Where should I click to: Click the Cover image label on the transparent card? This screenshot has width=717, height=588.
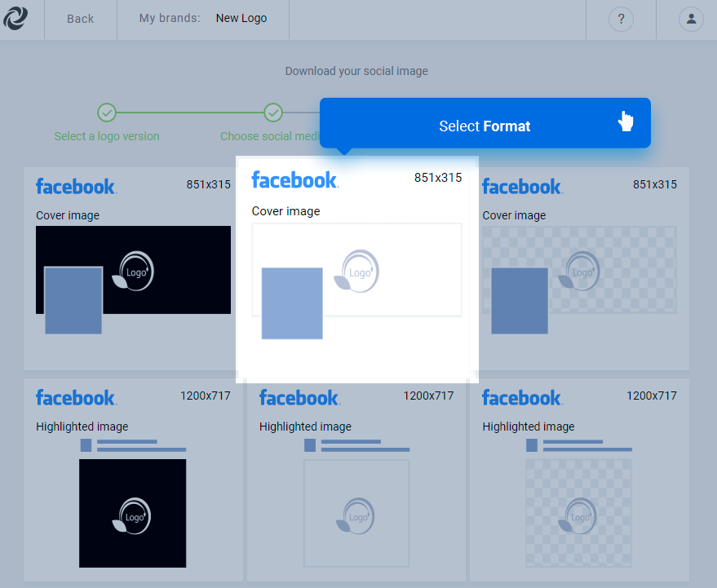point(514,215)
